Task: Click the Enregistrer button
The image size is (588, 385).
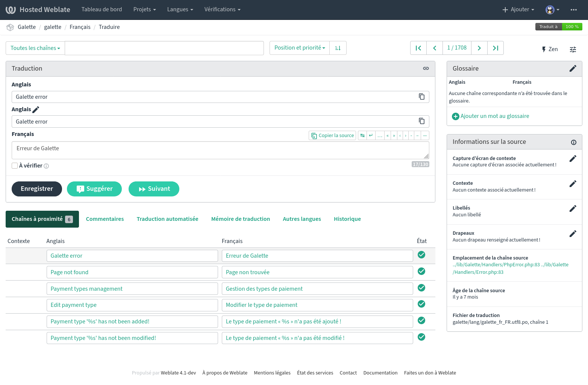Action: click(x=37, y=189)
